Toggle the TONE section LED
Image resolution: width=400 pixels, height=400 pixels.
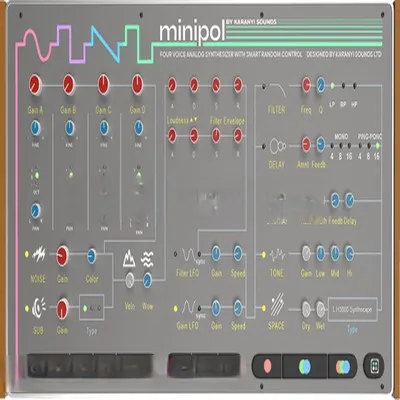point(264,255)
